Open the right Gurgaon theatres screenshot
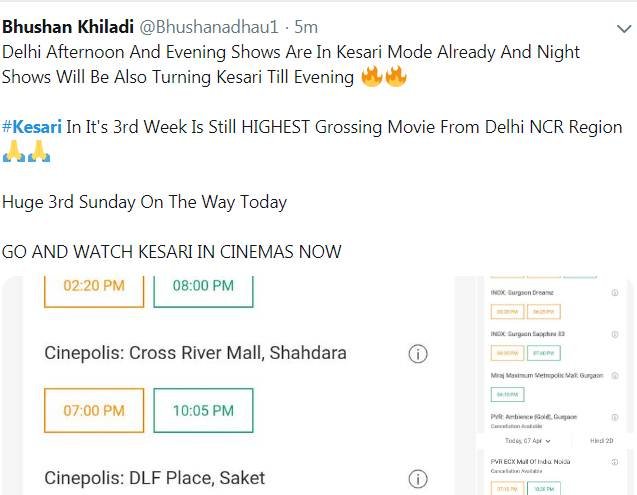 point(552,385)
